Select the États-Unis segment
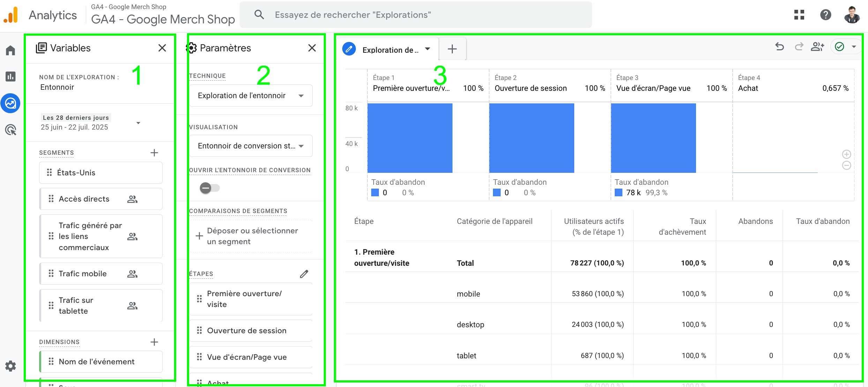The image size is (868, 387). (x=101, y=173)
